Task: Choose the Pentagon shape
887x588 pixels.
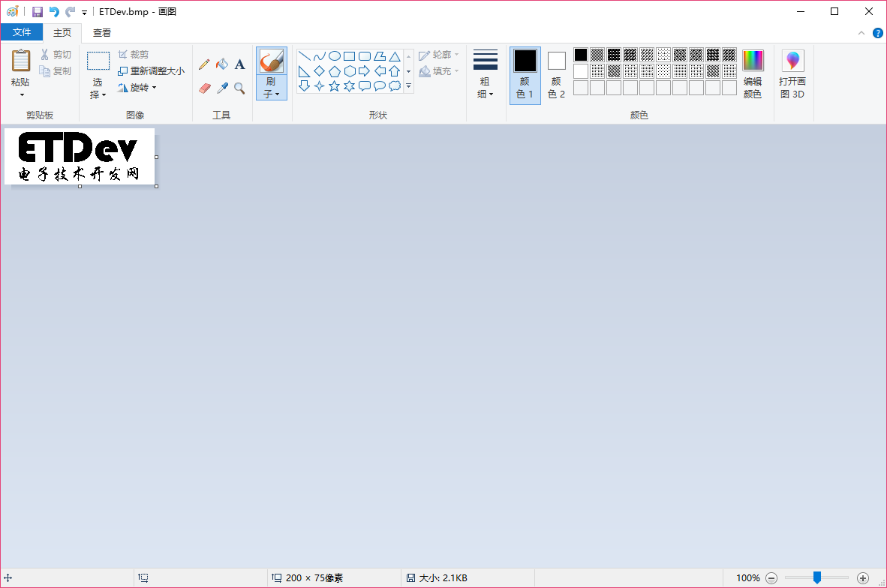Action: 335,71
